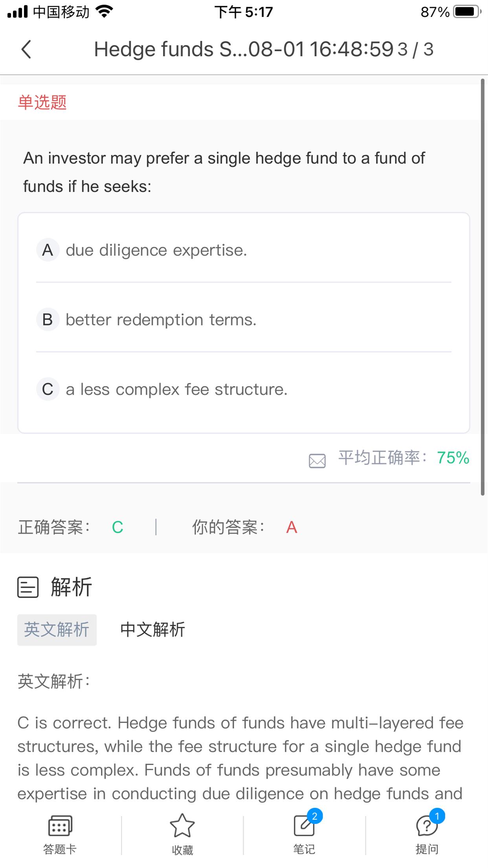The height and width of the screenshot is (868, 488).
Task: Tap the analysis (解析) document icon
Action: [x=28, y=587]
